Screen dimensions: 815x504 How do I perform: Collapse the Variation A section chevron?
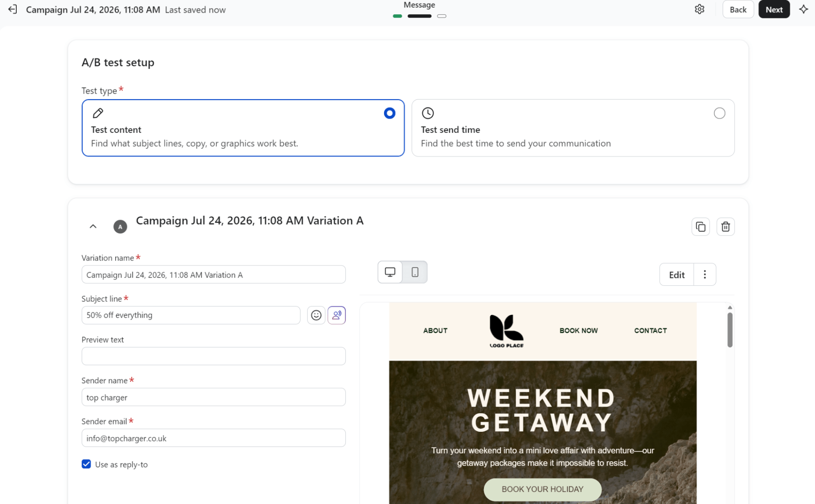93,227
